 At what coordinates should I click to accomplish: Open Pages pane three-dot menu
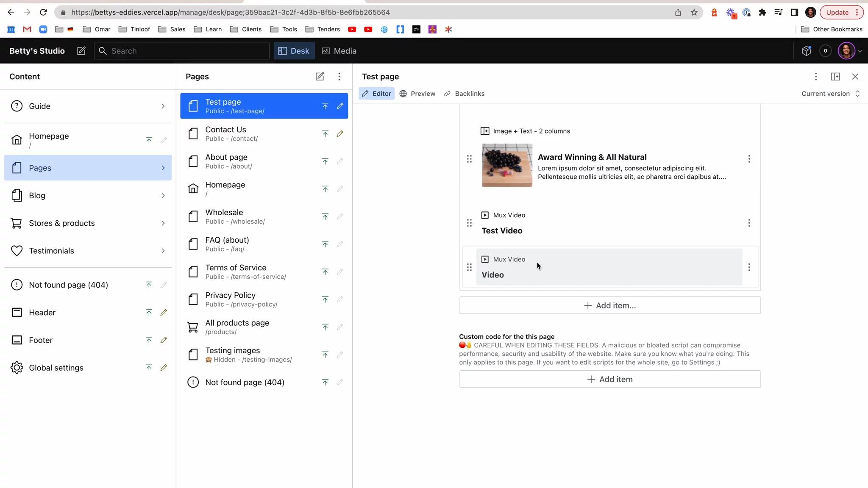339,76
